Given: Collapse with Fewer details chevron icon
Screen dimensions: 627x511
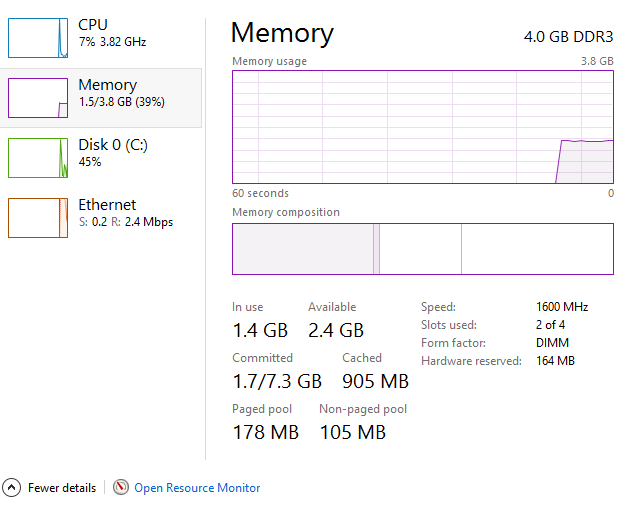Looking at the screenshot, I should [x=12, y=488].
